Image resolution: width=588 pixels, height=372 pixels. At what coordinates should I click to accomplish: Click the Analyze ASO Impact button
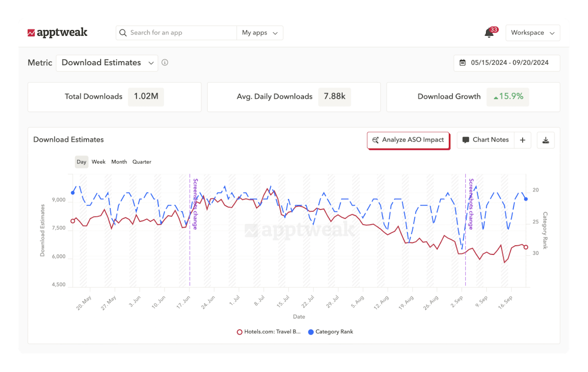(x=408, y=140)
